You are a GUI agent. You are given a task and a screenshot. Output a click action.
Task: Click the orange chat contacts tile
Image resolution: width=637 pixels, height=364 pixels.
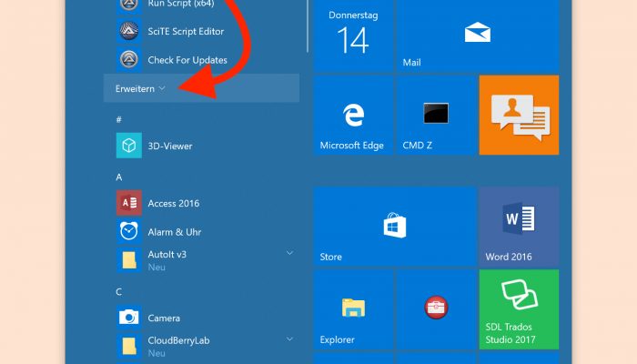(x=520, y=115)
